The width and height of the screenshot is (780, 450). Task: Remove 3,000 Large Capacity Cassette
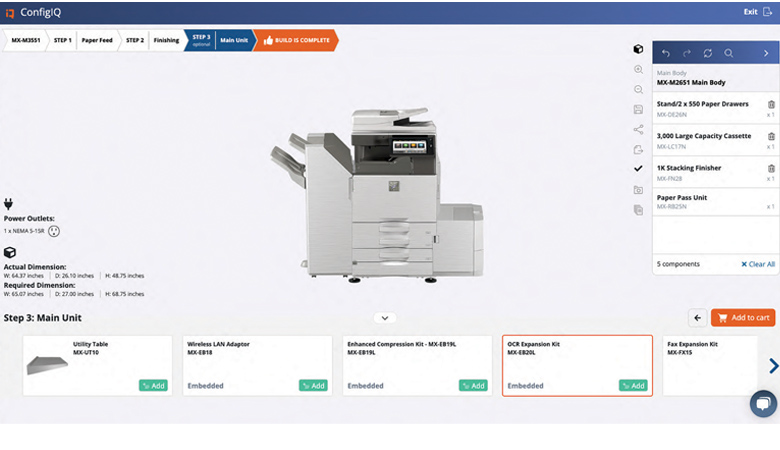click(771, 136)
